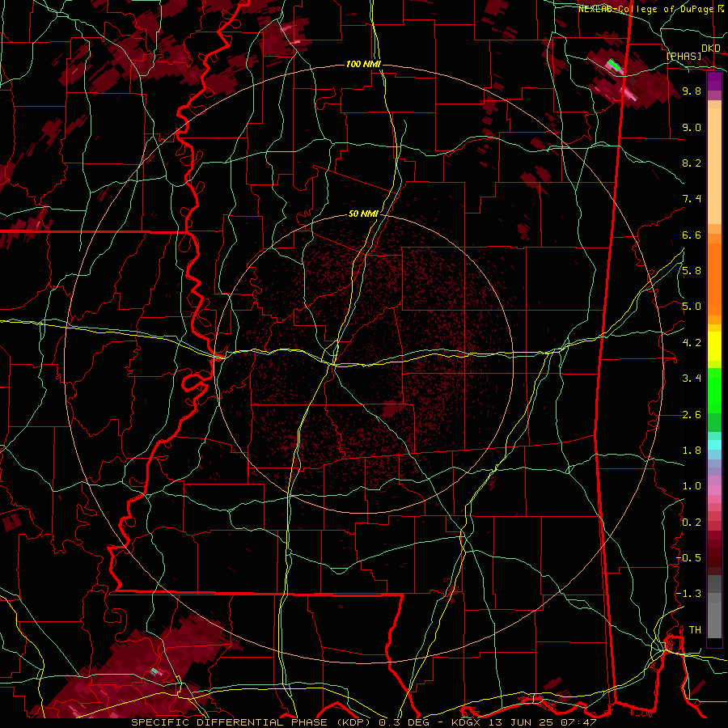
Task: Click the 5.0 value on the color scale
Action: coord(692,307)
